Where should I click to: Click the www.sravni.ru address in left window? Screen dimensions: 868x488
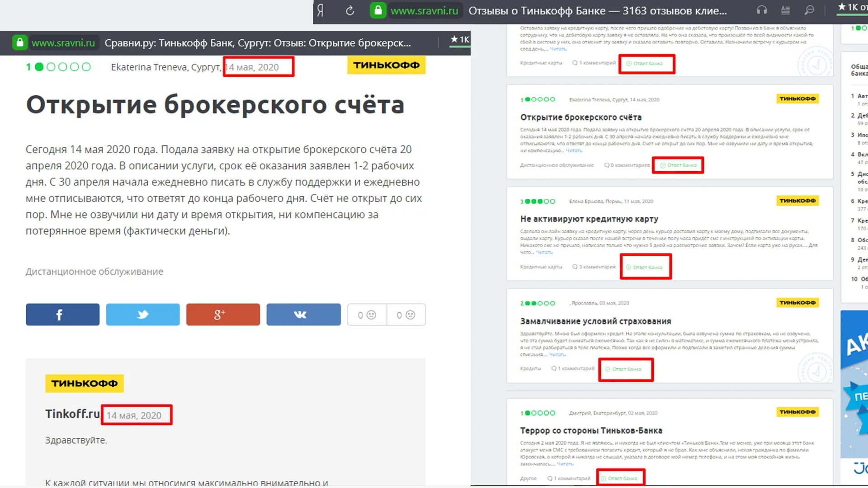click(63, 43)
